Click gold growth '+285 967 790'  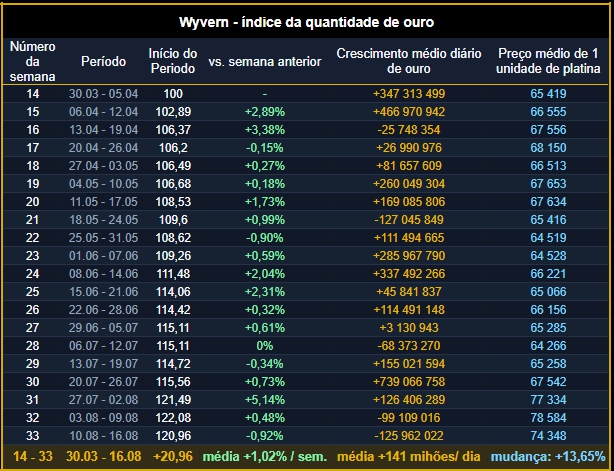tap(409, 256)
